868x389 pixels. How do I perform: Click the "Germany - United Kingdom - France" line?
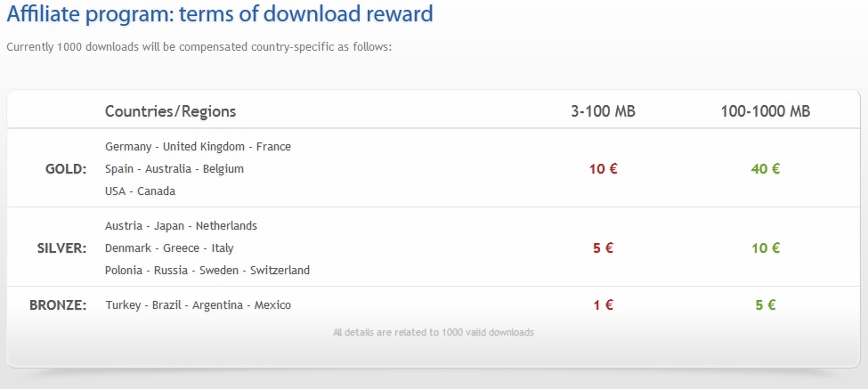pos(198,147)
